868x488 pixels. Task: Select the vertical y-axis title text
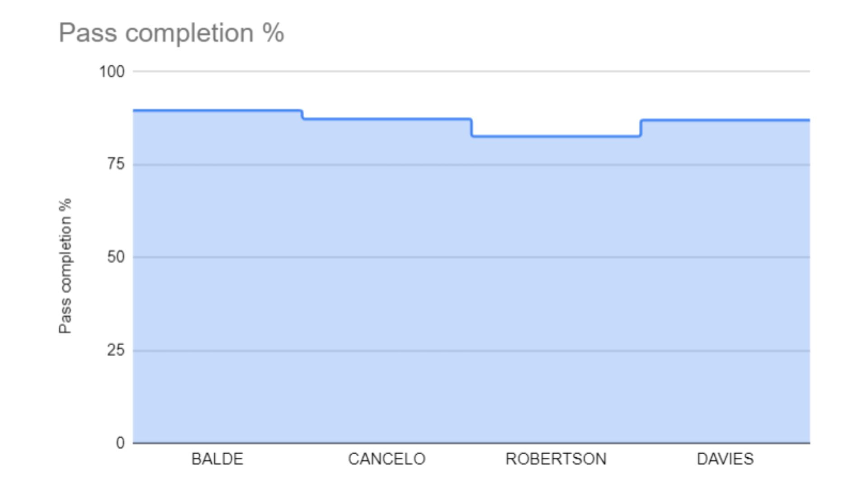66,266
